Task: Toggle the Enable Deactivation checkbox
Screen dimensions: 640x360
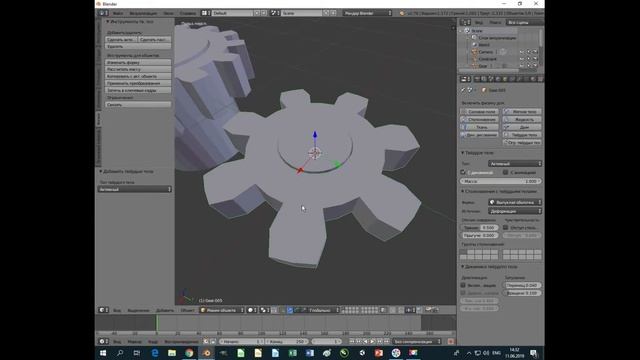Action: pos(463,285)
